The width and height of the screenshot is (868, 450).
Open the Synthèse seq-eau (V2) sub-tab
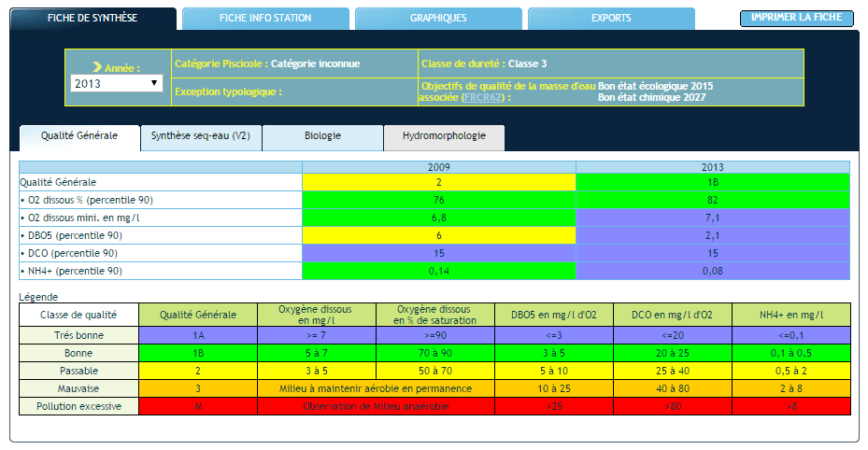coord(200,136)
